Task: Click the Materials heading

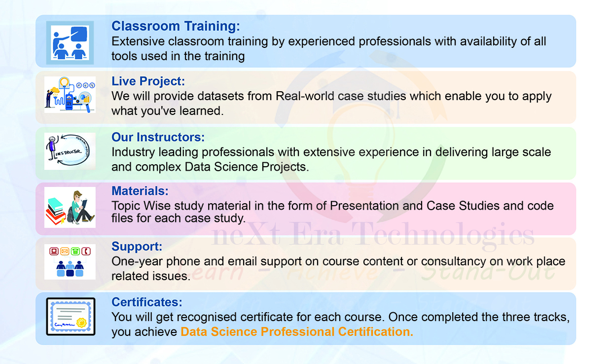Action: tap(140, 191)
